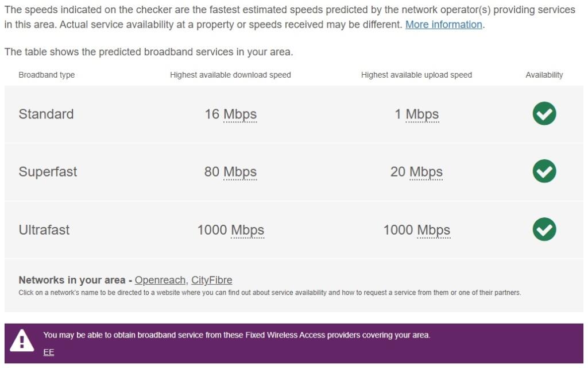Open the Openreach network link
Image resolution: width=588 pixels, height=368 pixels.
pyautogui.click(x=160, y=280)
